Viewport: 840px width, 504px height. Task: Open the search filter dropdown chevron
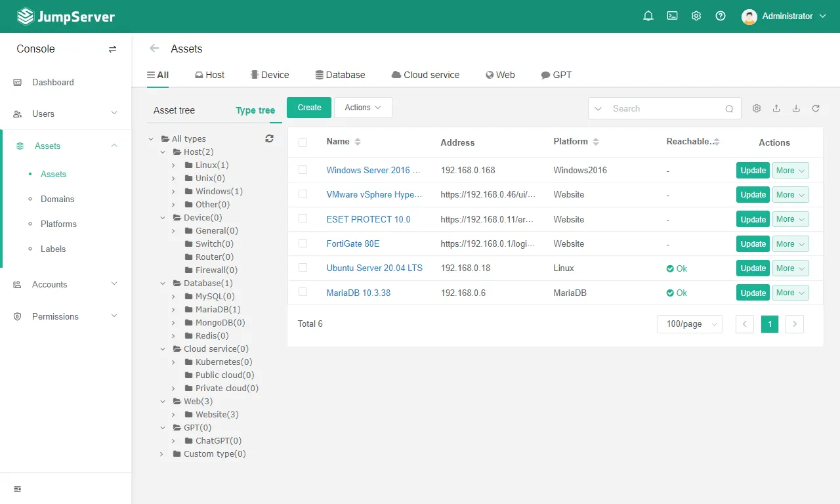598,109
